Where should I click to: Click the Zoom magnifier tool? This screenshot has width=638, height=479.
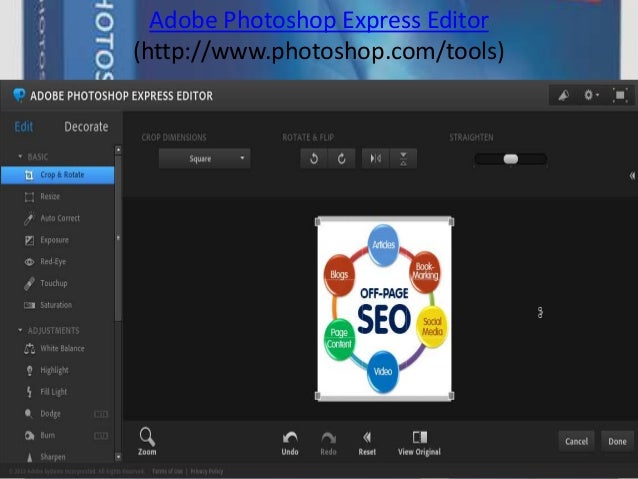[x=147, y=441]
